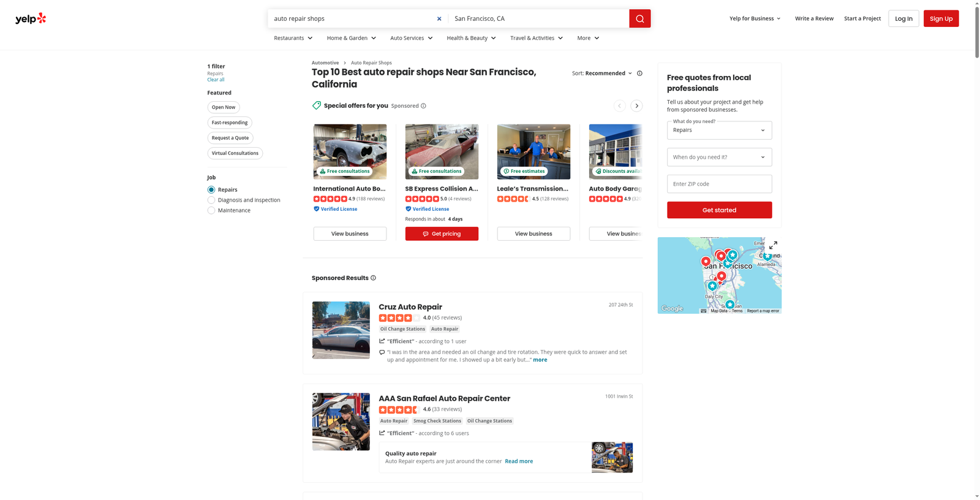The width and height of the screenshot is (980, 500).
Task: Click the teal star pin near Daly City
Action: click(x=712, y=286)
